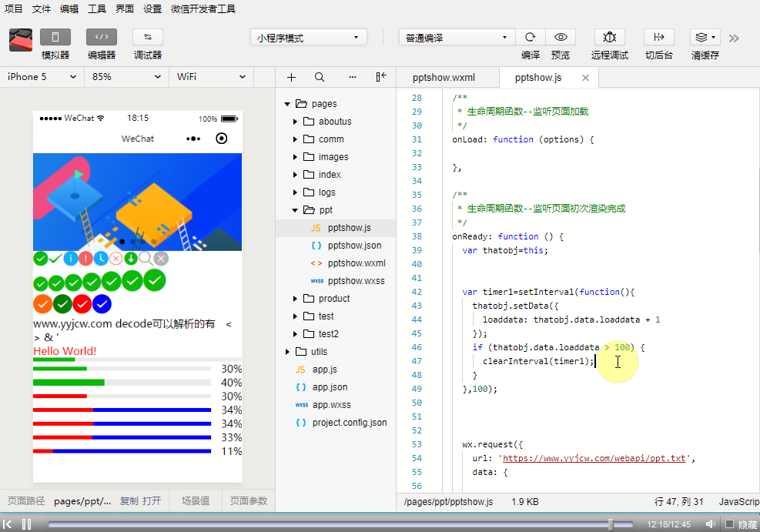Image resolution: width=760 pixels, height=532 pixels.
Task: Expand the logs folder
Action: (x=295, y=192)
